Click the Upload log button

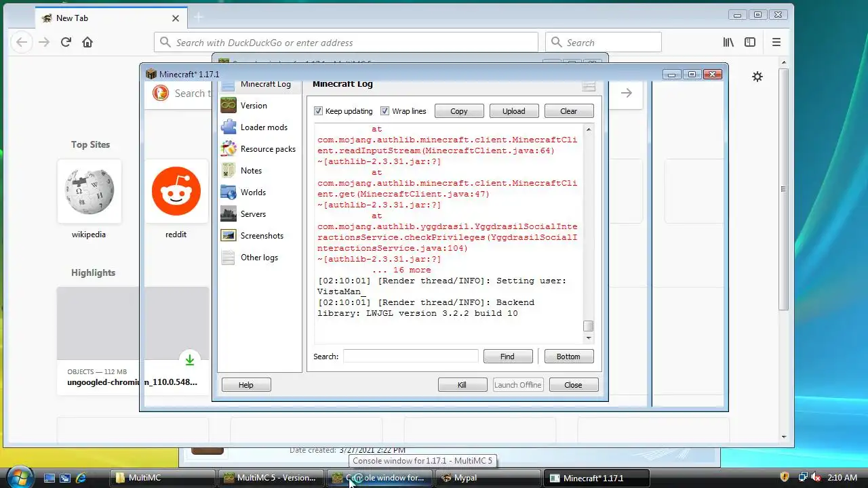(x=513, y=111)
